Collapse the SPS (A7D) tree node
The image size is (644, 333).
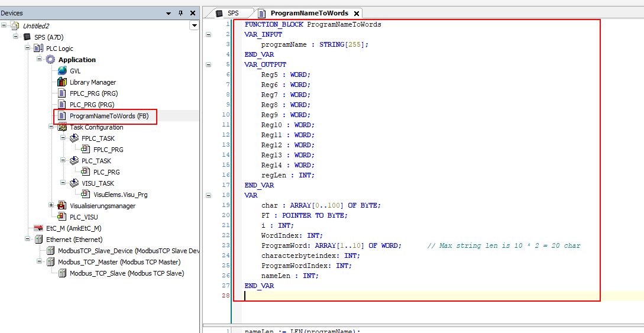click(x=16, y=37)
